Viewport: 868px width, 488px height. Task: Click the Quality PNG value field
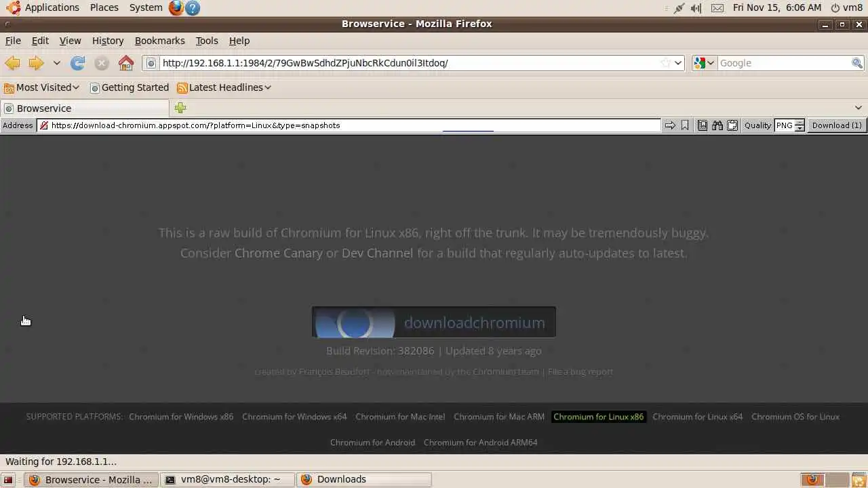pyautogui.click(x=785, y=125)
